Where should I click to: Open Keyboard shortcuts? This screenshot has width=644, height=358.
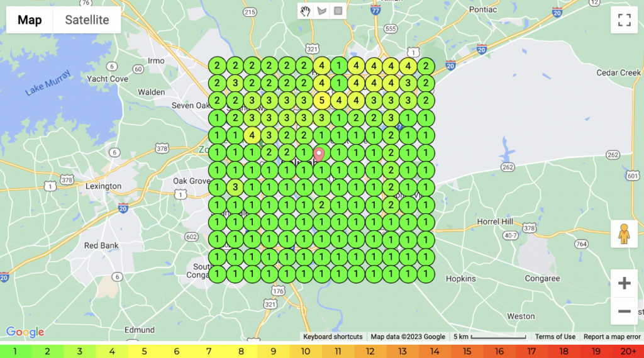pyautogui.click(x=333, y=337)
